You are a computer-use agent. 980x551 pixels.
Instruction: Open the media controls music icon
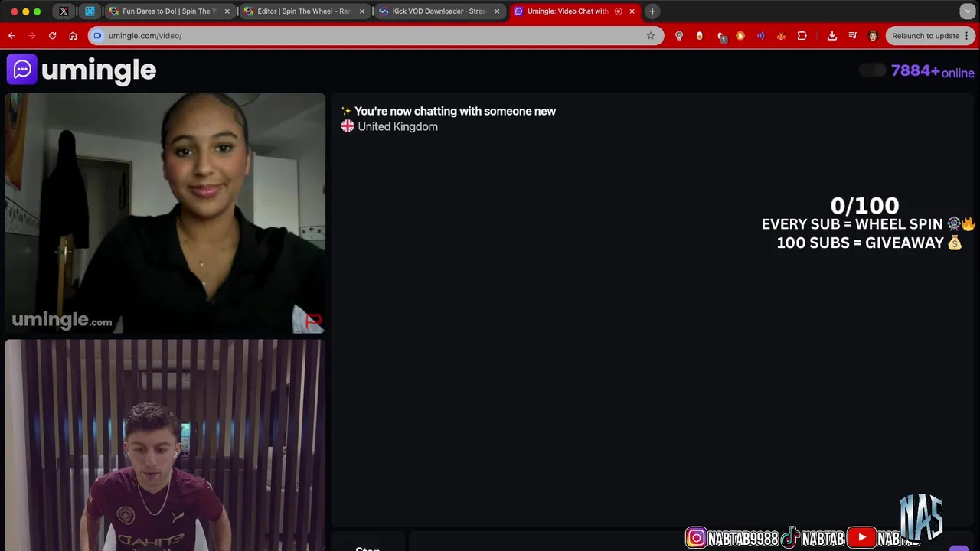click(x=852, y=36)
